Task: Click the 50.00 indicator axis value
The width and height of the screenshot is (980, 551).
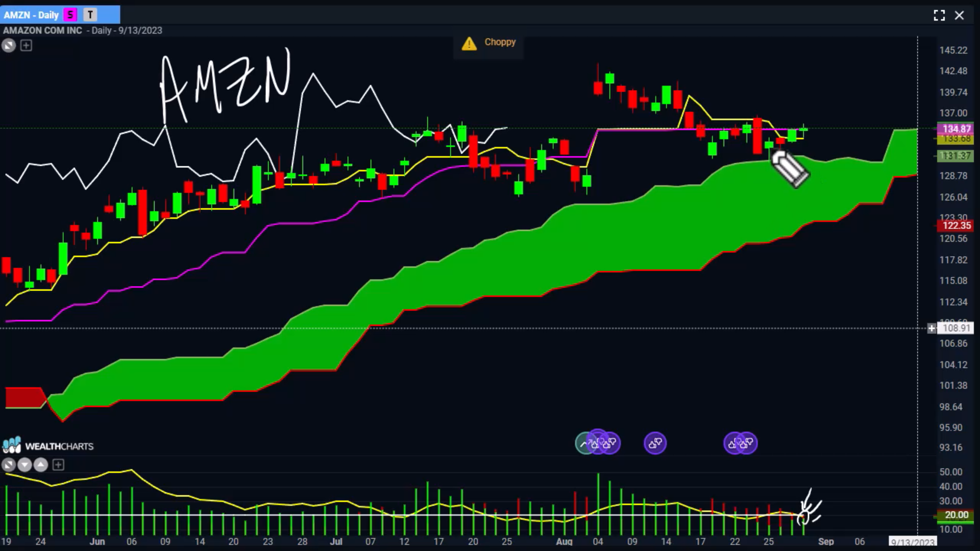Action: click(951, 472)
